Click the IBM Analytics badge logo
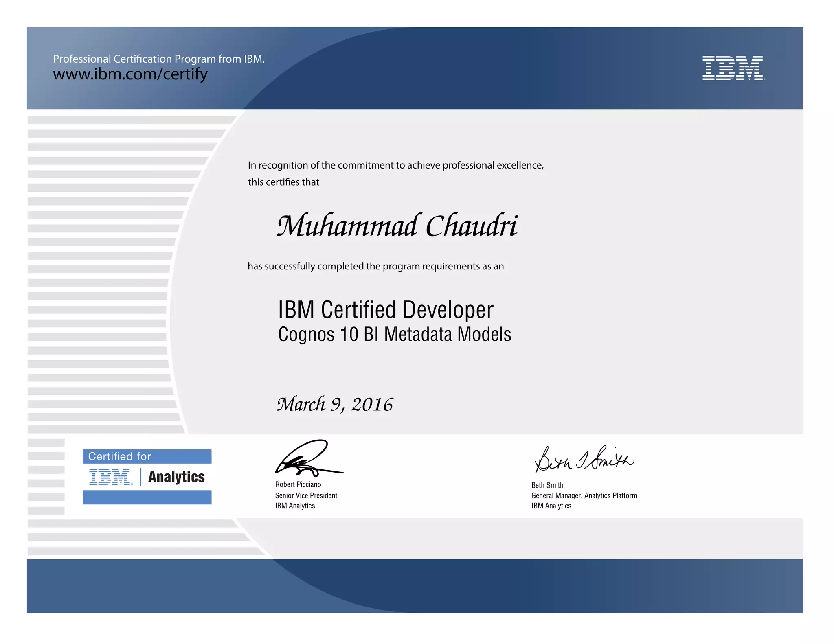Image resolution: width=834 pixels, height=644 pixels. (111, 477)
